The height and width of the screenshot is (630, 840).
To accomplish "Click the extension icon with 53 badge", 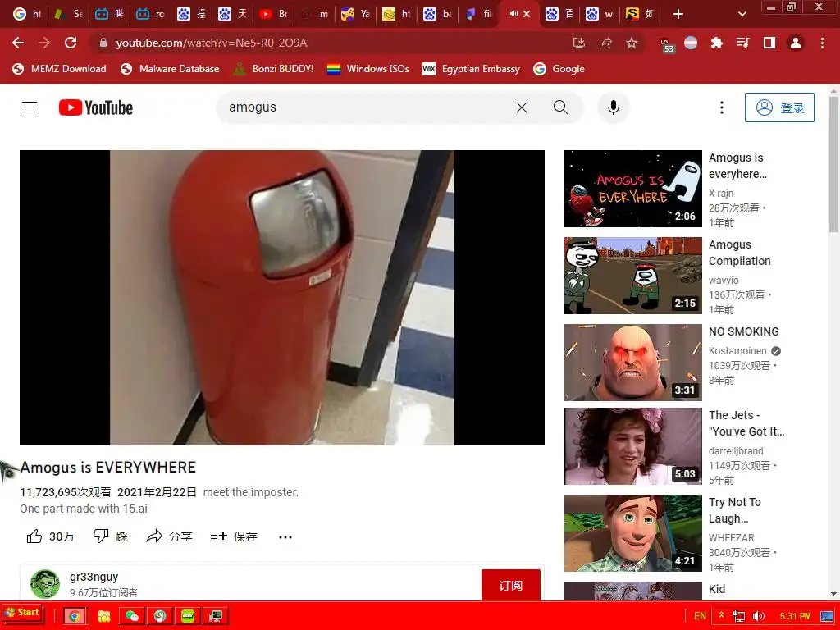I will 666,44.
